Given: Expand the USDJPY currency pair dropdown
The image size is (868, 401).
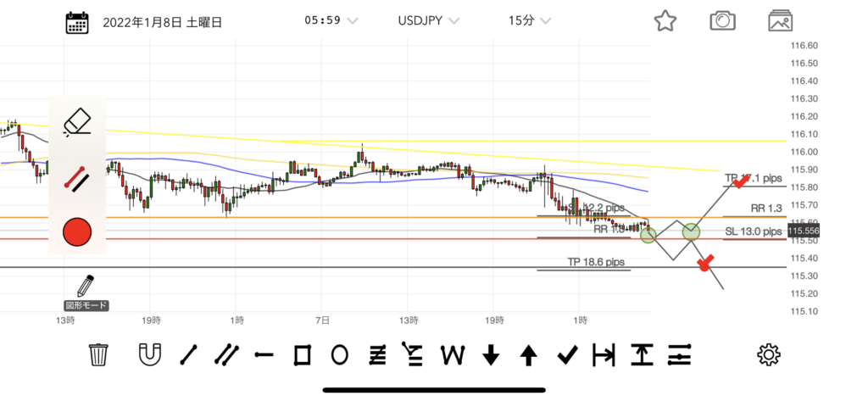Looking at the screenshot, I should (x=429, y=21).
